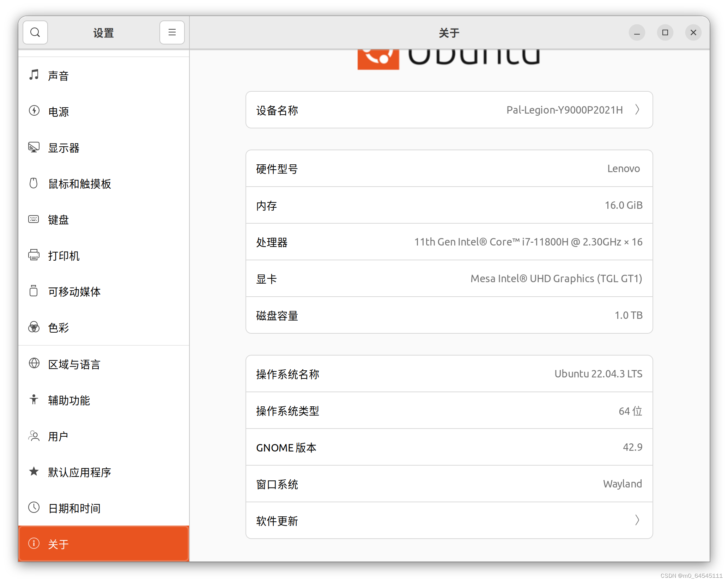Click the Power lightning icon
Image resolution: width=728 pixels, height=582 pixels.
[x=34, y=111]
